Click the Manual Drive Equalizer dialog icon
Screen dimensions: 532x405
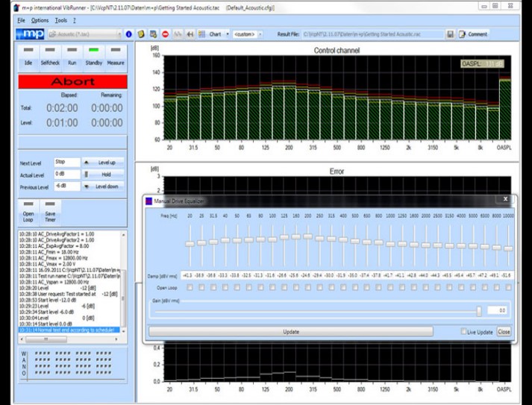pos(148,201)
